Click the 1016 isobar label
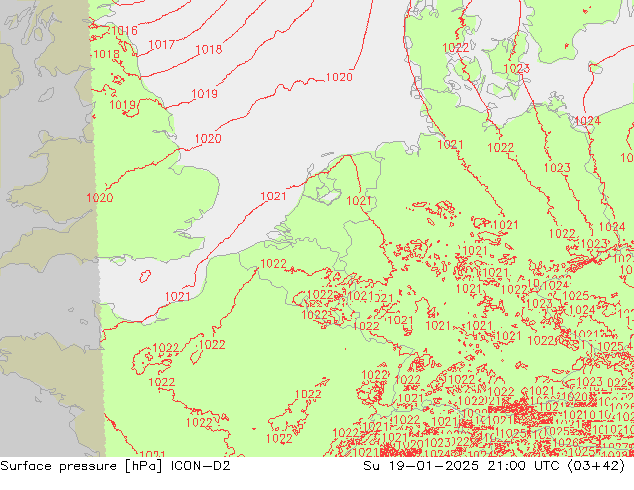634x490 pixels. [124, 31]
